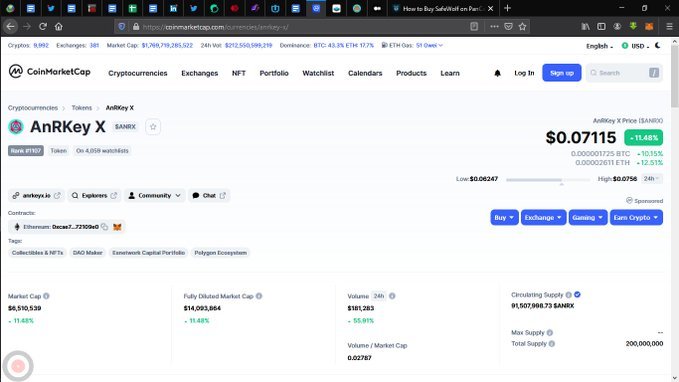Open Watchlist page
Image resolution: width=679 pixels, height=382 pixels.
pos(318,73)
